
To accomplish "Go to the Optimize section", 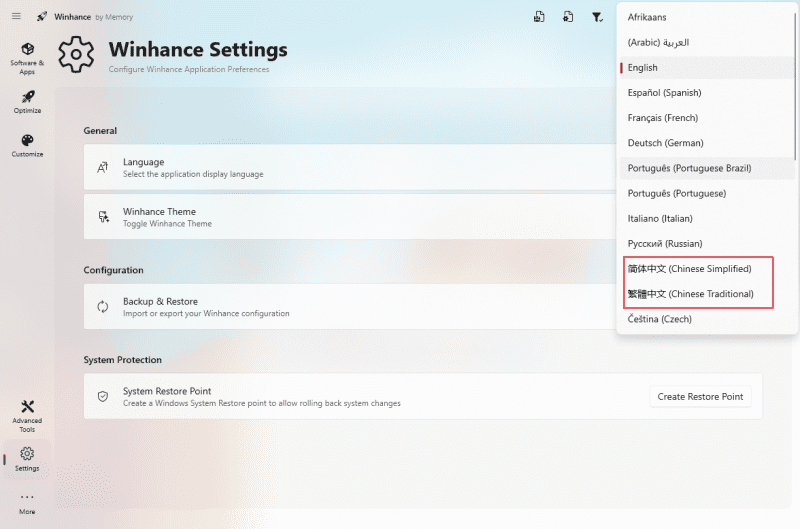I will [x=28, y=102].
